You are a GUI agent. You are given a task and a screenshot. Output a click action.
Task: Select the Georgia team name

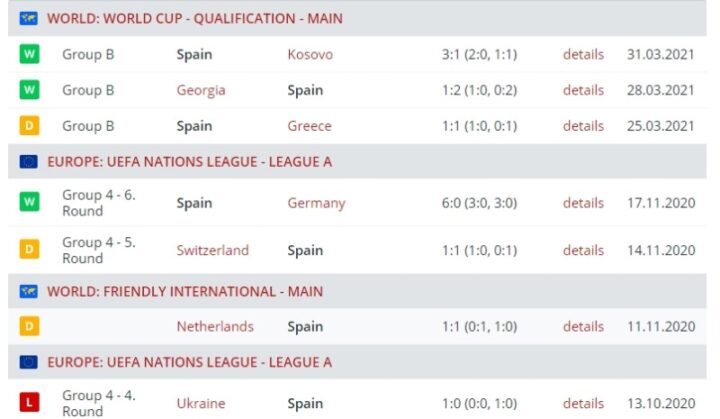[201, 90]
